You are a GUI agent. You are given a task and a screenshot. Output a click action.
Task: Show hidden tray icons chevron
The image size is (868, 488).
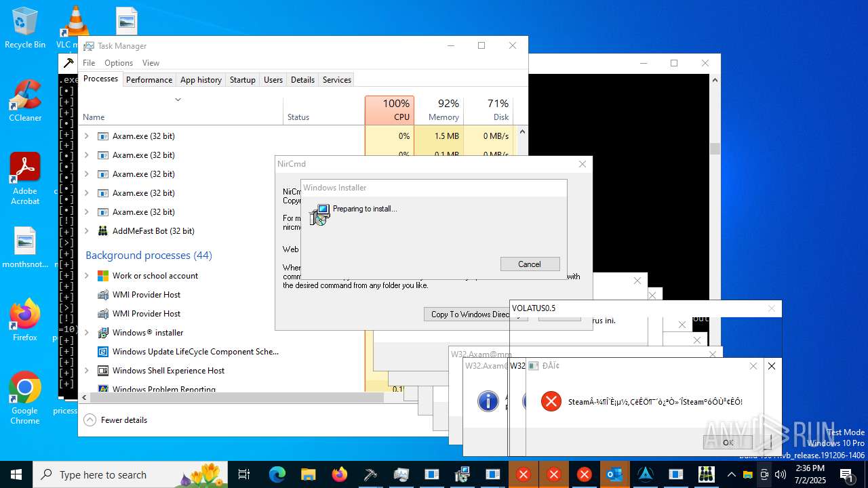[x=732, y=474]
